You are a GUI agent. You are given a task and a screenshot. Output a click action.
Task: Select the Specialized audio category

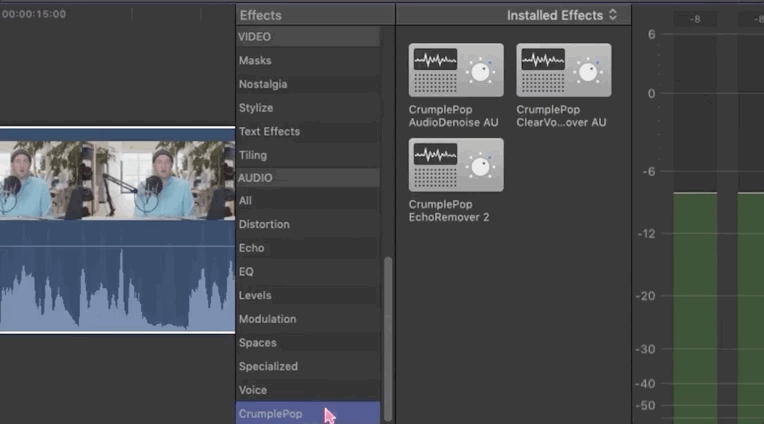308,366
